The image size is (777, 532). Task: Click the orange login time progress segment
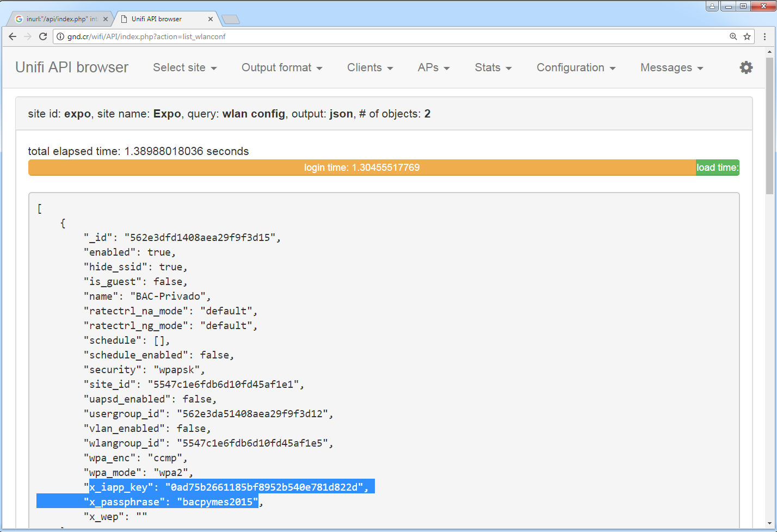pos(362,168)
